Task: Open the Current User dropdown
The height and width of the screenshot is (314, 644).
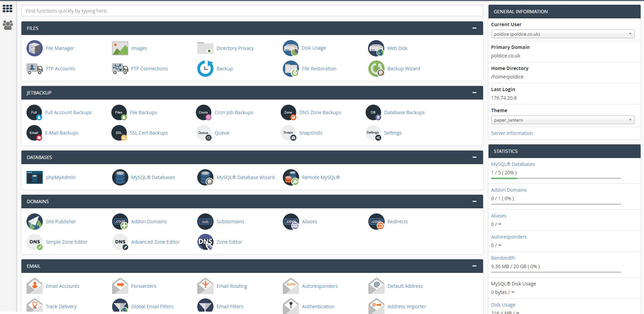Action: coord(563,34)
